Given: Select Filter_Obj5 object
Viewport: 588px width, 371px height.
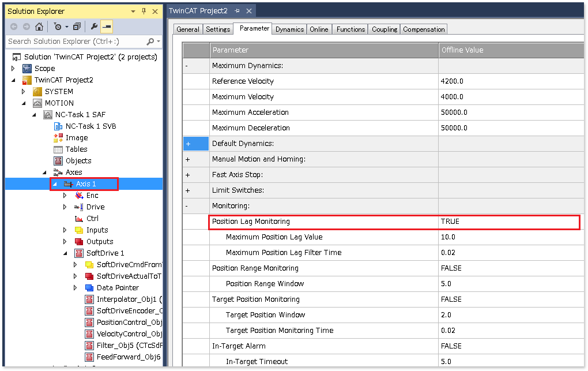Looking at the screenshot, I should (129, 346).
